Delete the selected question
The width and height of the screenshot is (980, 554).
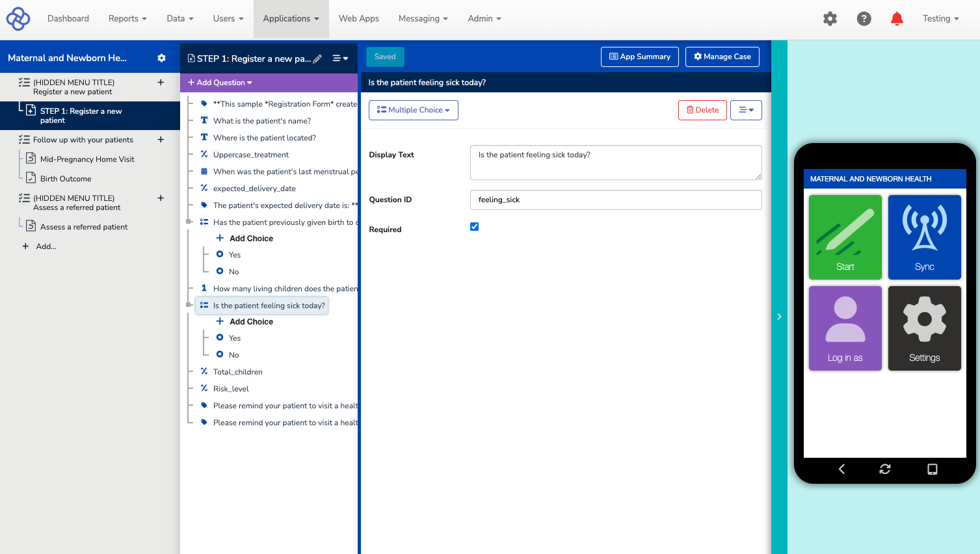point(702,110)
